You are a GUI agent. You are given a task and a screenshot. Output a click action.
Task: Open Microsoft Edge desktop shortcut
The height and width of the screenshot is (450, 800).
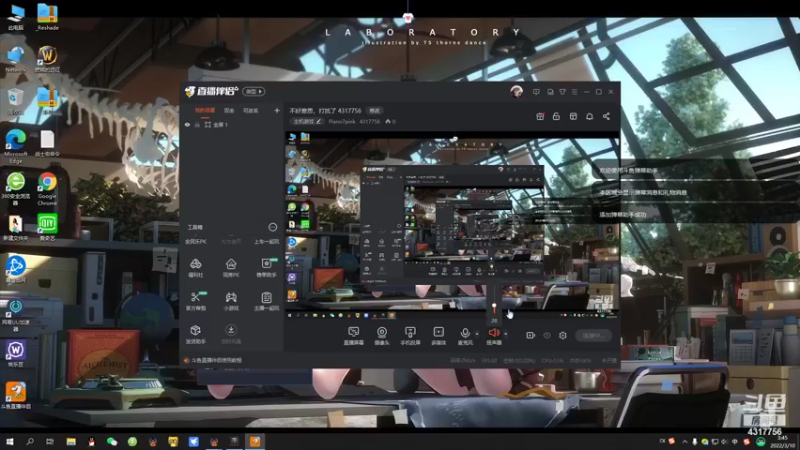tap(16, 146)
